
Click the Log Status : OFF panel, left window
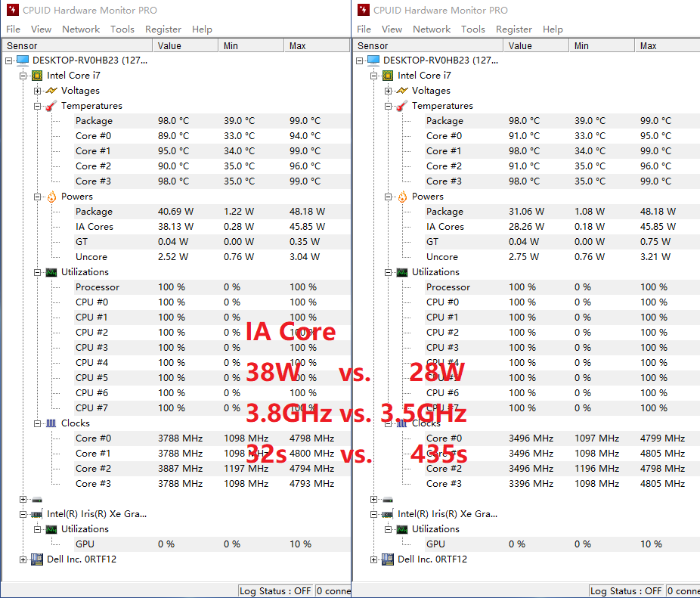pyautogui.click(x=275, y=591)
